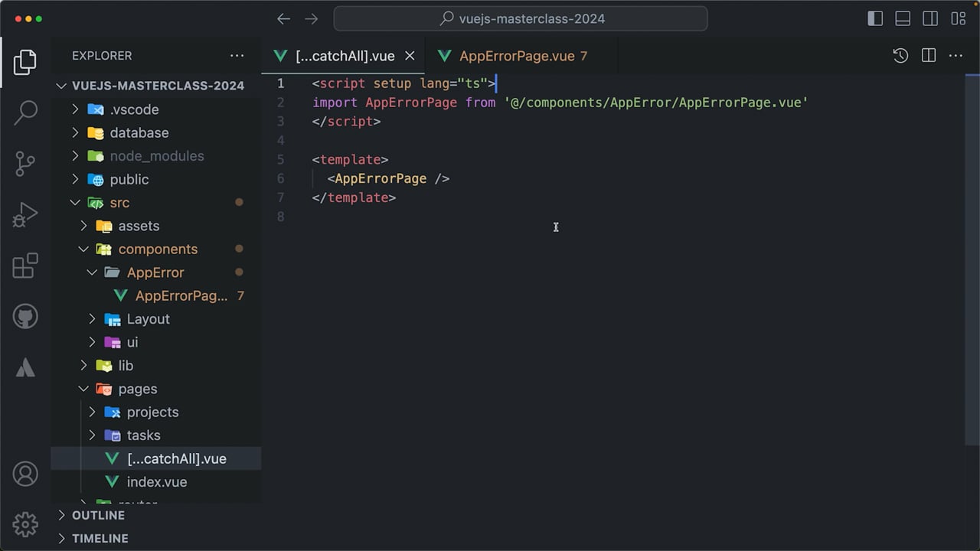This screenshot has width=980, height=551.
Task: Expand the .vscode folder
Action: pos(75,109)
